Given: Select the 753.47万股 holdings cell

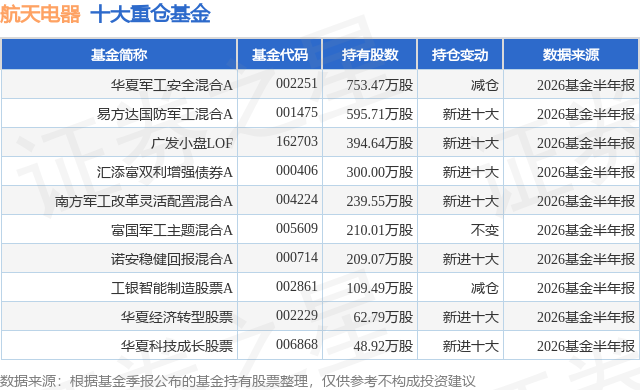Looking at the screenshot, I should click(380, 85).
